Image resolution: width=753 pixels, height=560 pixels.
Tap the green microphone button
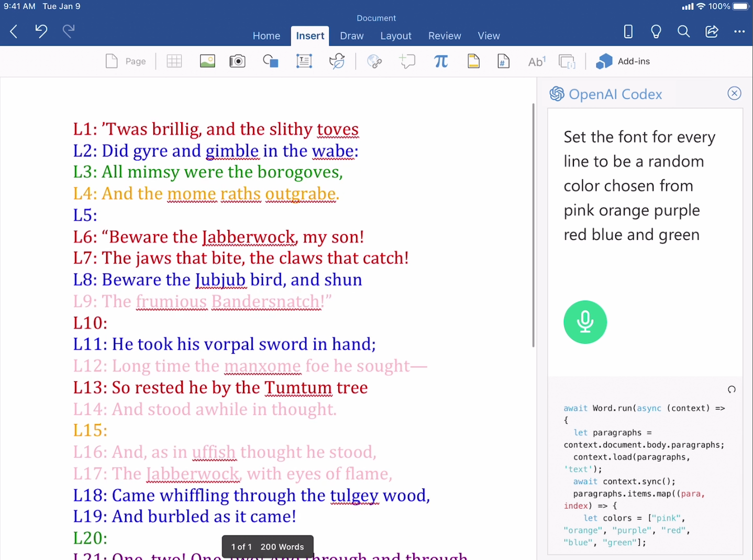(585, 322)
